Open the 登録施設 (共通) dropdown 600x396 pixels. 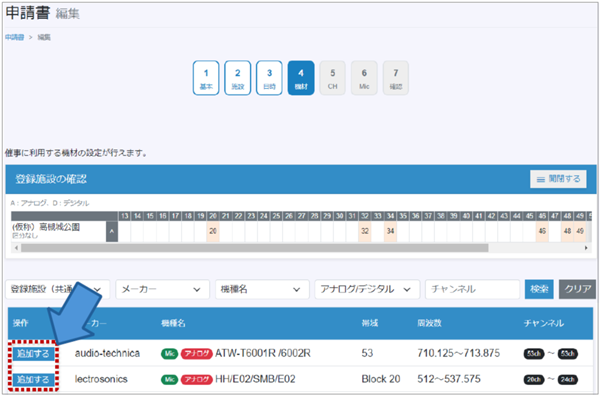tap(58, 289)
